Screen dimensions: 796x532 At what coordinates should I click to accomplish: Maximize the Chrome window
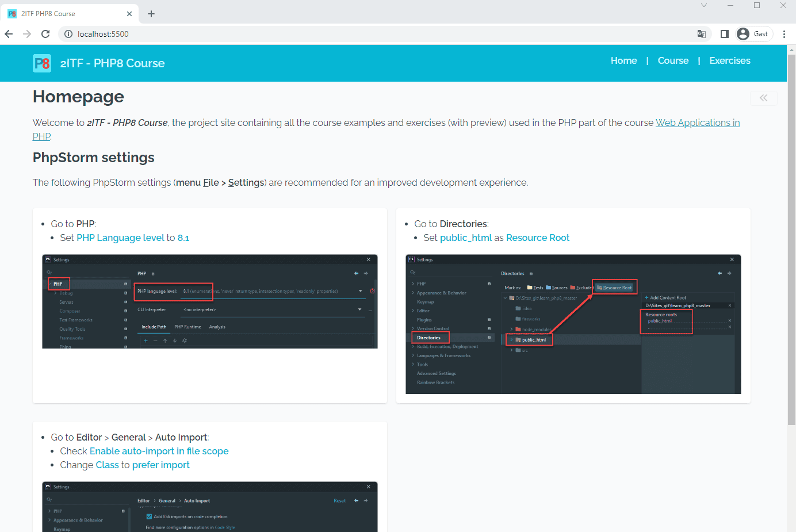coord(757,5)
